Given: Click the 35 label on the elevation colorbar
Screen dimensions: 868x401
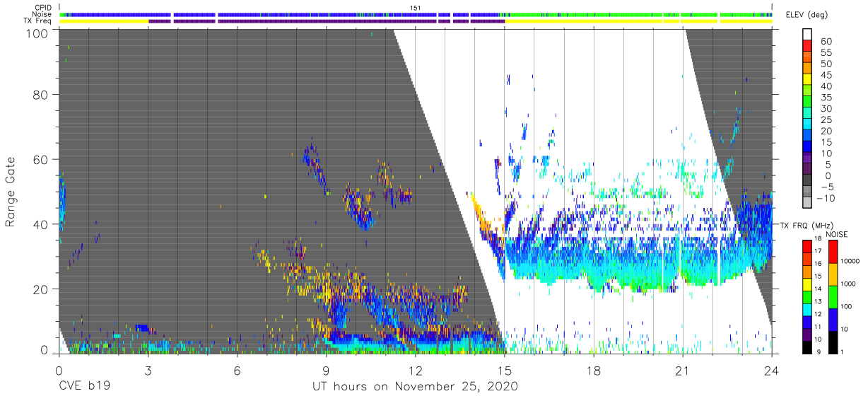Looking at the screenshot, I should pos(828,97).
